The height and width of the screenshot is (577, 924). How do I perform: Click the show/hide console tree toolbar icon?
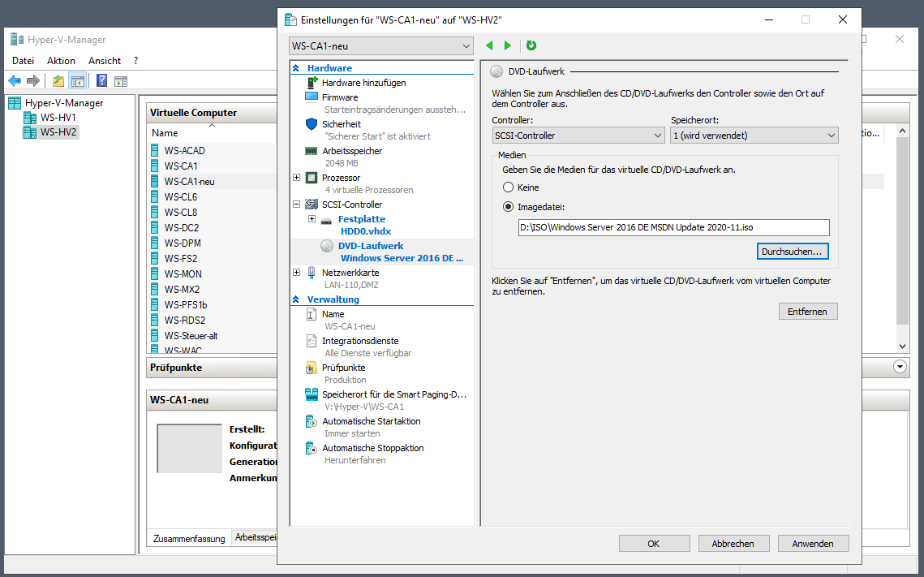click(x=77, y=80)
